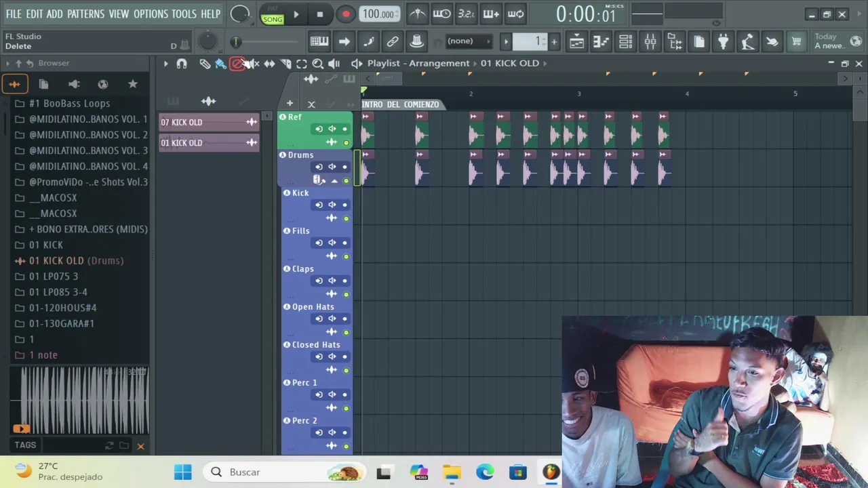Select the Paint brush tool in Playlist

pyautogui.click(x=220, y=64)
